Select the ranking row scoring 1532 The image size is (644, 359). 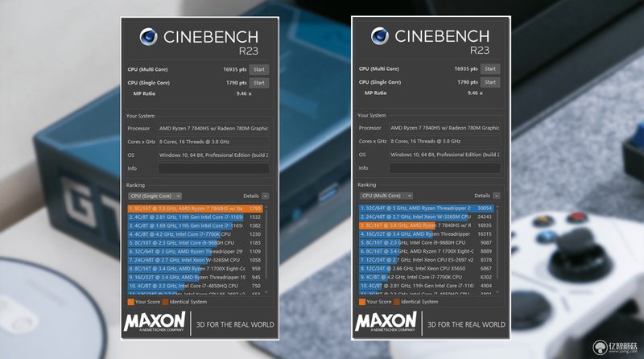[195, 217]
